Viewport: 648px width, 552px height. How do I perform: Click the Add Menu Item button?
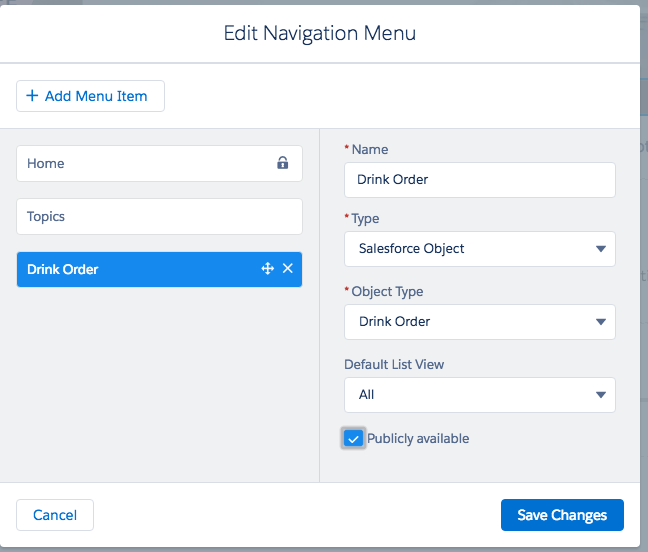coord(90,96)
